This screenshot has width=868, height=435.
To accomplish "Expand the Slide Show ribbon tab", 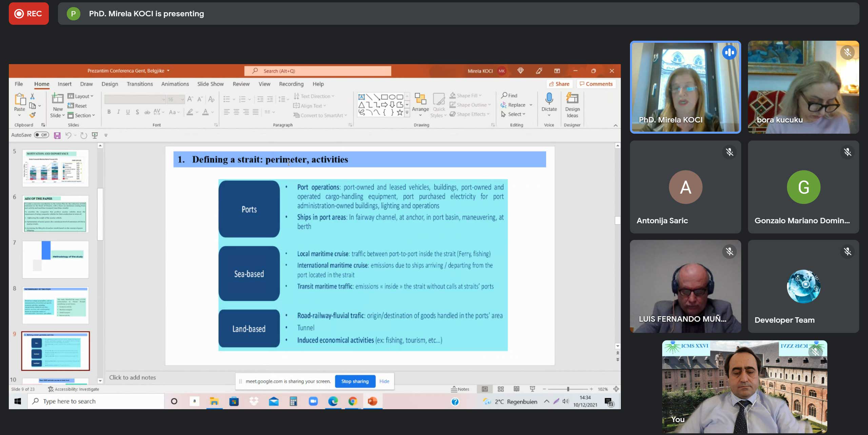I will [x=211, y=84].
